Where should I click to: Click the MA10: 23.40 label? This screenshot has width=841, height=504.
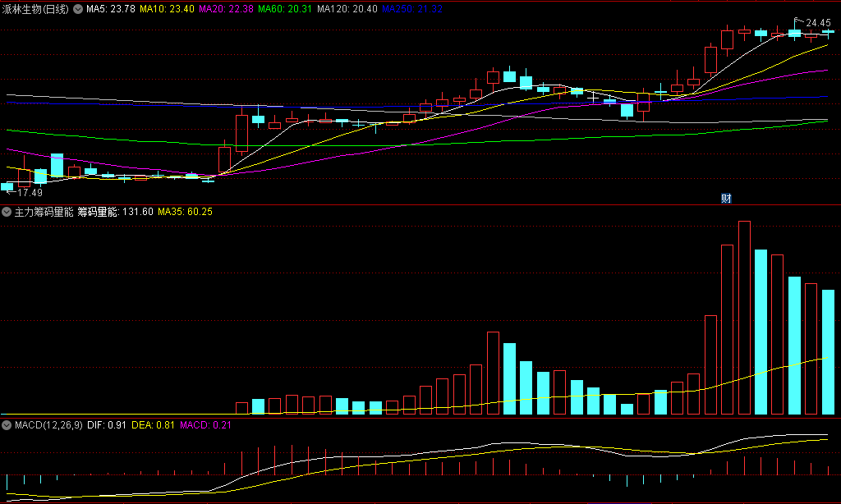click(x=167, y=9)
